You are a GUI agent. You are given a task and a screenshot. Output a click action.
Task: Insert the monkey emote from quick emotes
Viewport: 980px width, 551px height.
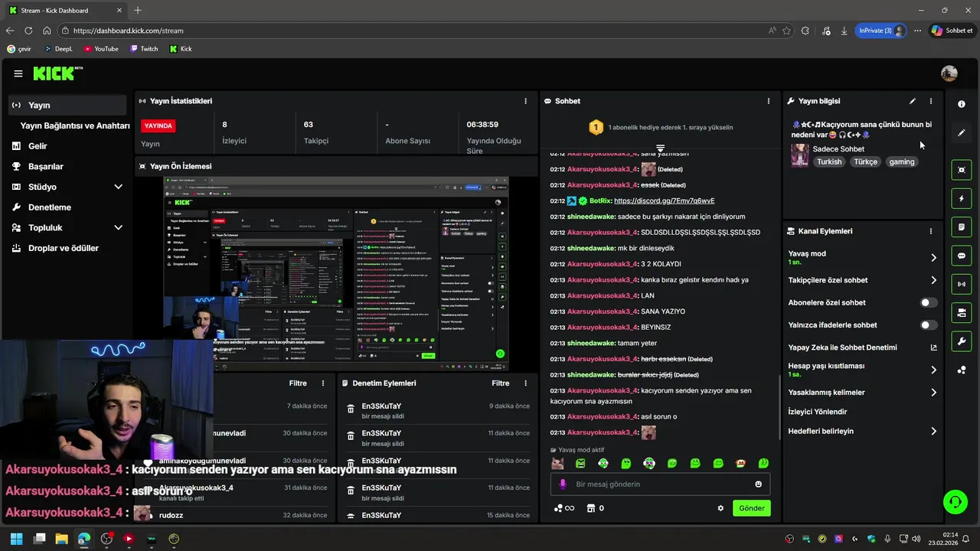point(741,463)
